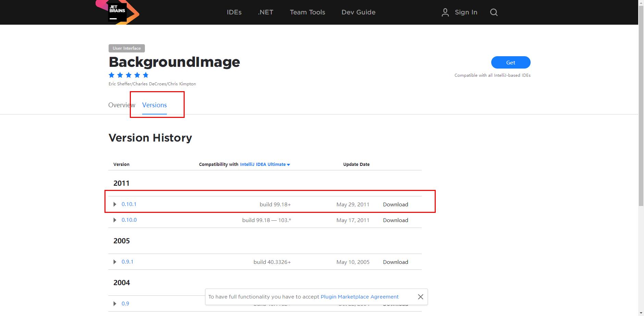Select the Versions tab
Image resolution: width=644 pixels, height=316 pixels.
click(154, 105)
